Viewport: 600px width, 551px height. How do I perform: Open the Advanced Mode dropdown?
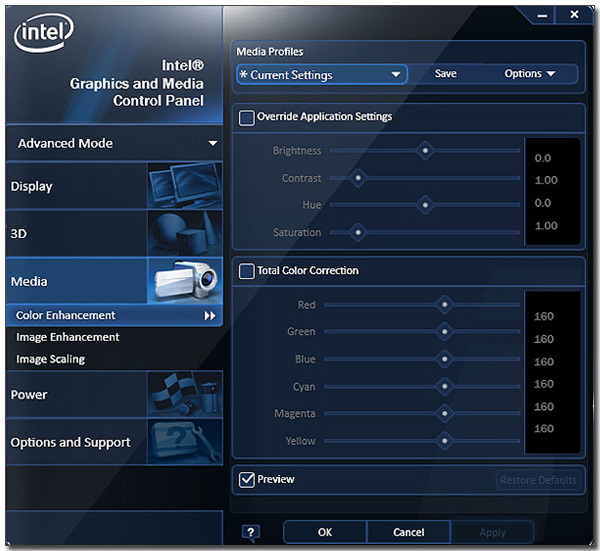114,143
